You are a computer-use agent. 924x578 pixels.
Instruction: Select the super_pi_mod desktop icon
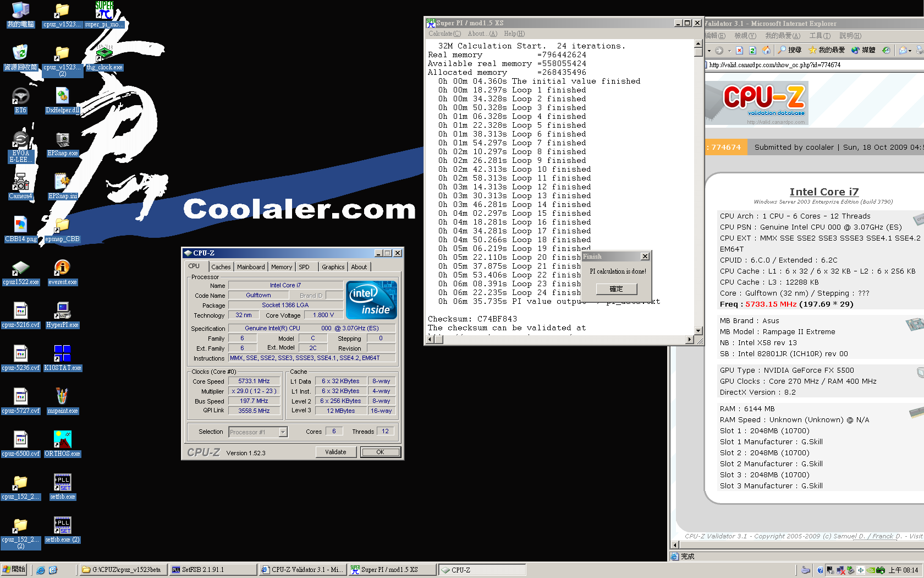tap(105, 14)
